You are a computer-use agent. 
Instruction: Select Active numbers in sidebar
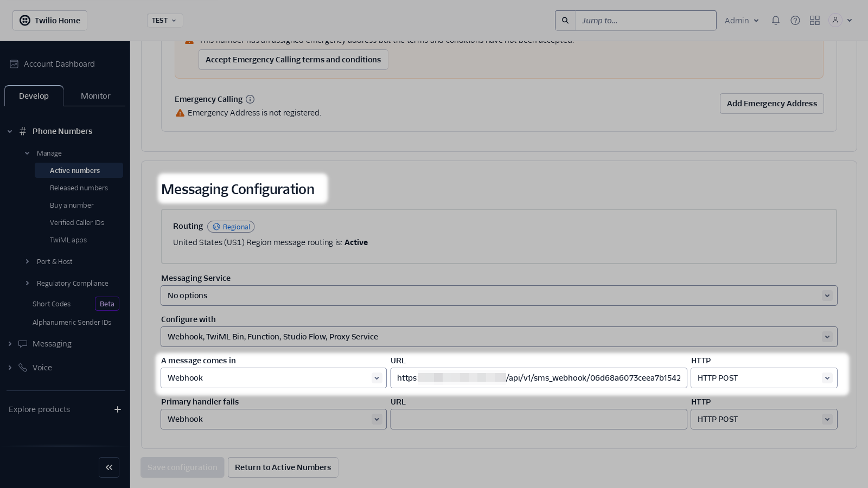[x=79, y=170]
